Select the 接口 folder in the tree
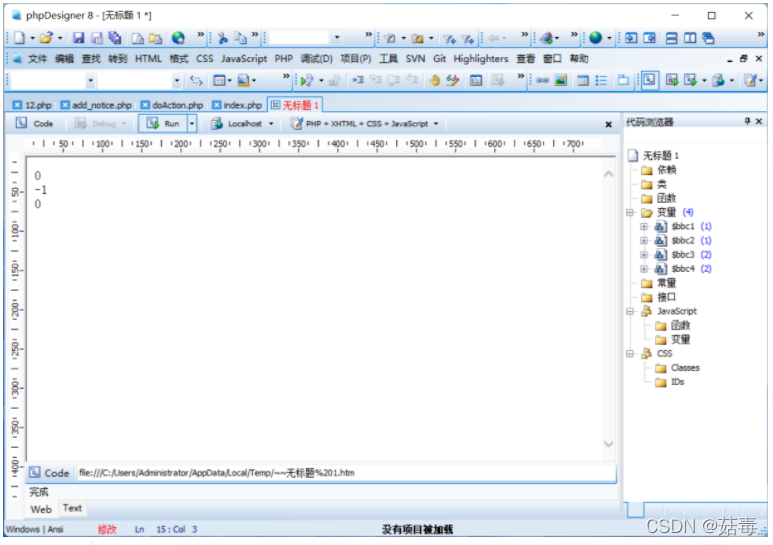 click(x=659, y=297)
